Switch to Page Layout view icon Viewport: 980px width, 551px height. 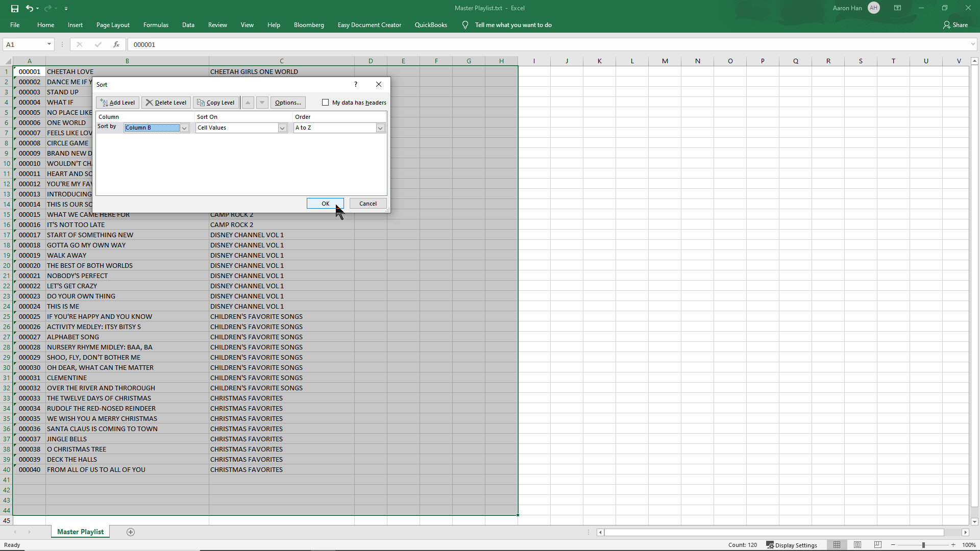coord(857,545)
